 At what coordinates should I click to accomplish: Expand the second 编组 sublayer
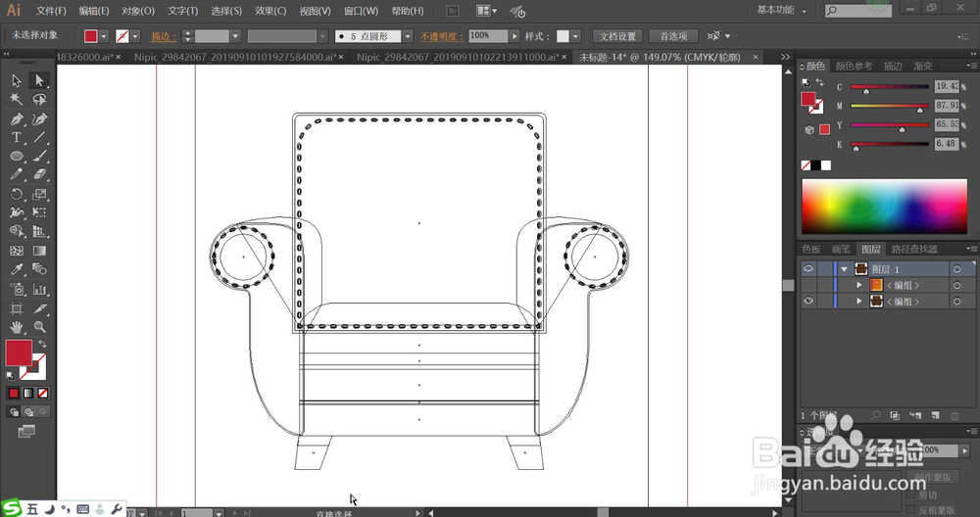pos(859,301)
